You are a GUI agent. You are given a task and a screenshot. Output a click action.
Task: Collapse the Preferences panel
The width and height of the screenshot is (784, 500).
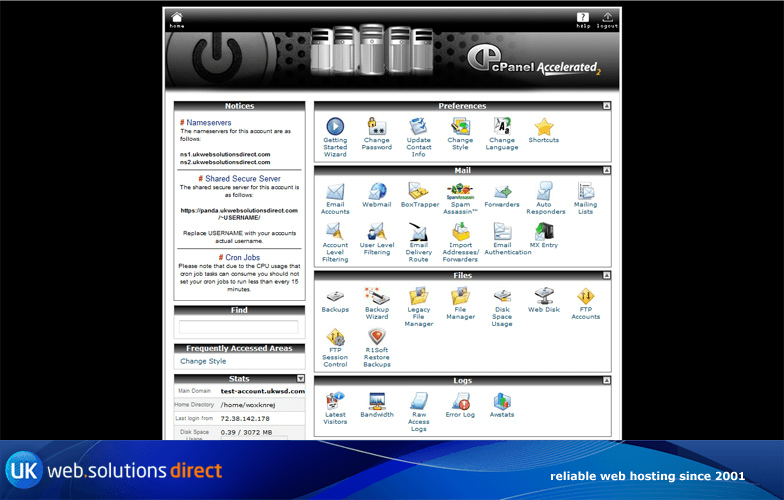[x=606, y=106]
